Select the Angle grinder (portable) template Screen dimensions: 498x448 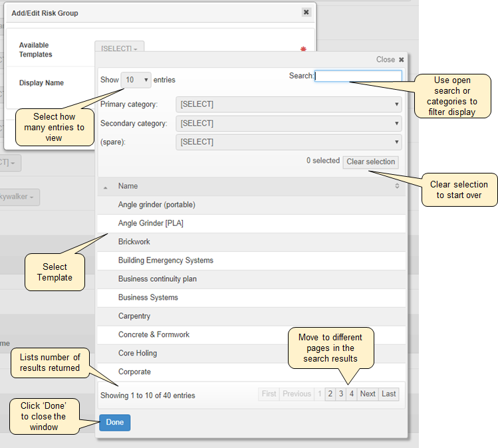pyautogui.click(x=157, y=205)
